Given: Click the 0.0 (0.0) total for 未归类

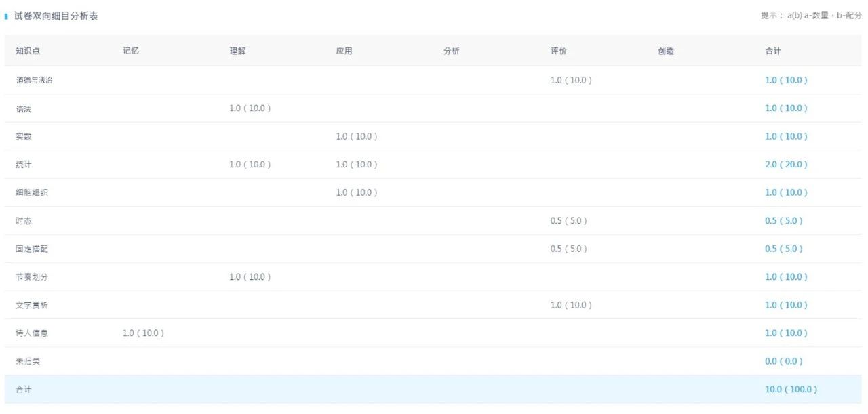Looking at the screenshot, I should click(x=783, y=361).
